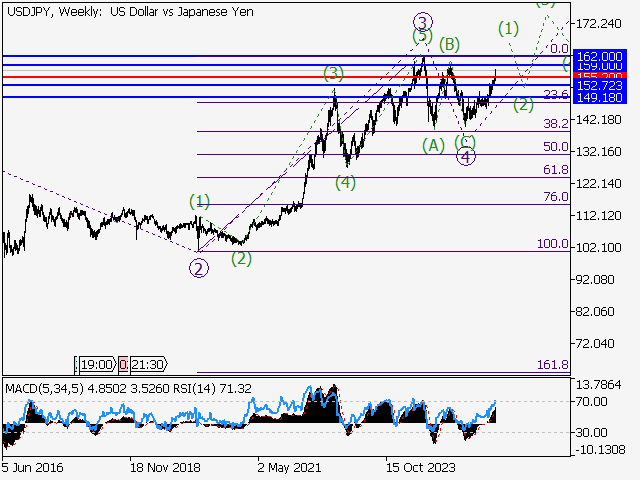Viewport: 640px width, 480px height.
Task: Click the Fibonacci 161.8 level label
Action: tap(552, 366)
